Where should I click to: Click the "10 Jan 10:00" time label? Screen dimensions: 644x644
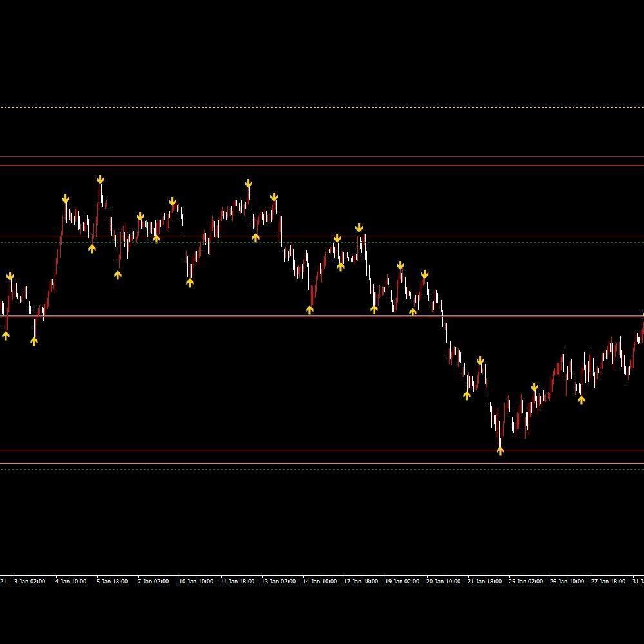click(196, 581)
